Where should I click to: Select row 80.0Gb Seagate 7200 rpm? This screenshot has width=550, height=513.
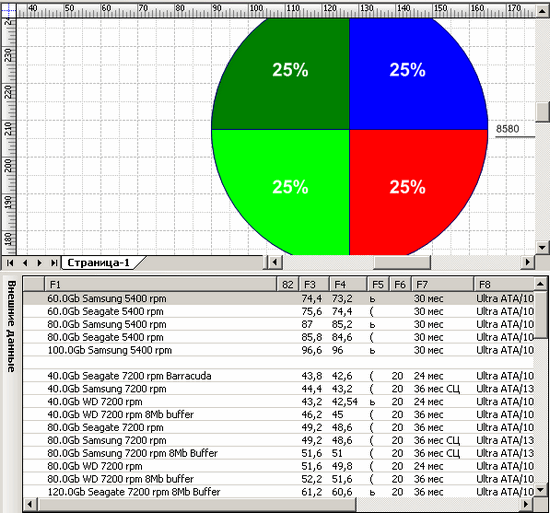point(279,427)
